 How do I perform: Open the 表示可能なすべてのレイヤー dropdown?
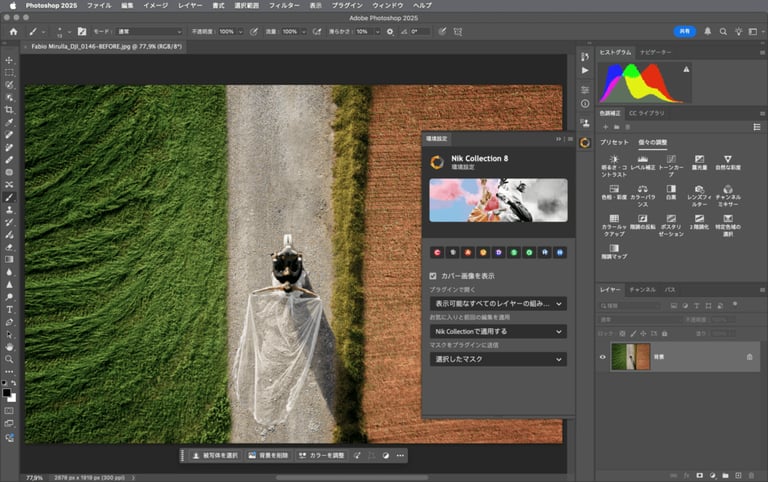click(498, 303)
